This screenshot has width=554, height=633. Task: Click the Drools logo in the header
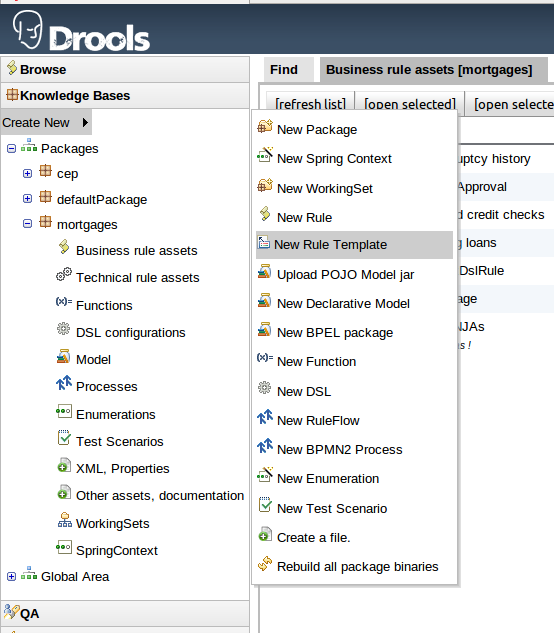82,31
